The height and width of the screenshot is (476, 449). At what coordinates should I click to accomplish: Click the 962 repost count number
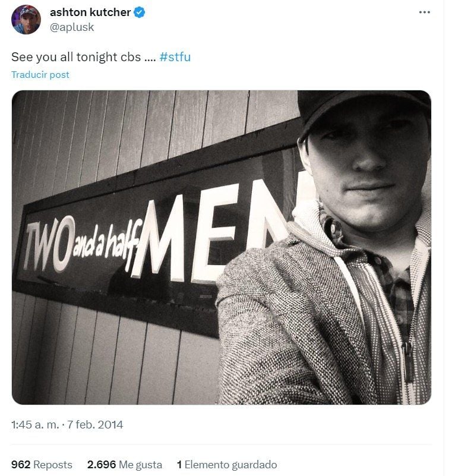point(21,465)
